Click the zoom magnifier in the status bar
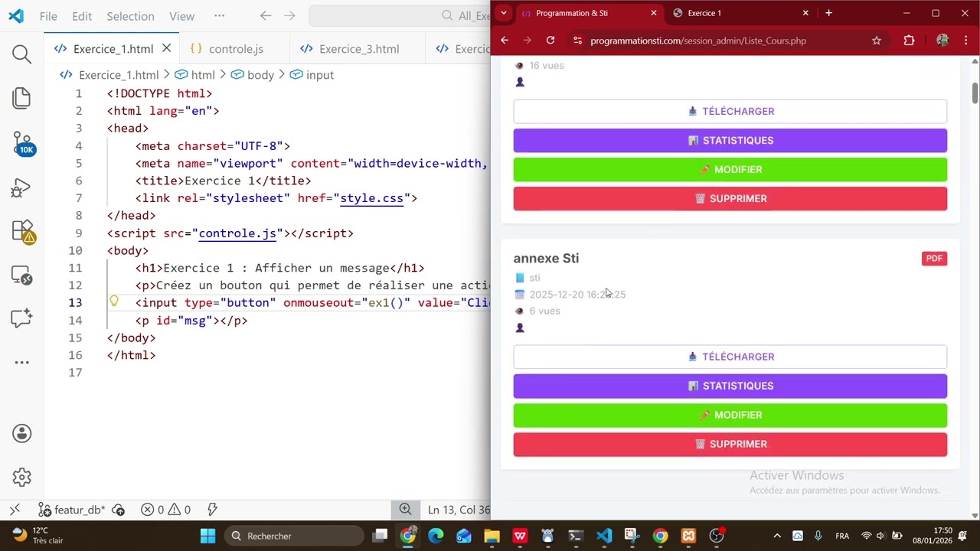Viewport: 980px width, 551px height. point(405,510)
